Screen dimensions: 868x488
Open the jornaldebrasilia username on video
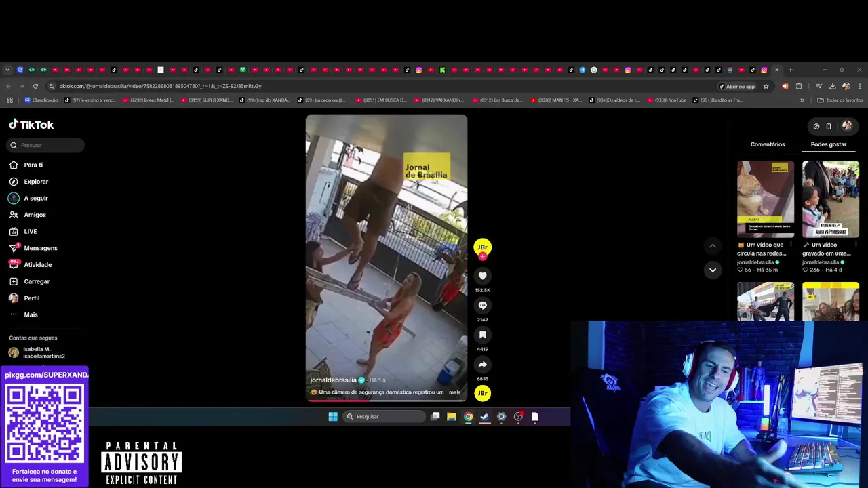(333, 380)
